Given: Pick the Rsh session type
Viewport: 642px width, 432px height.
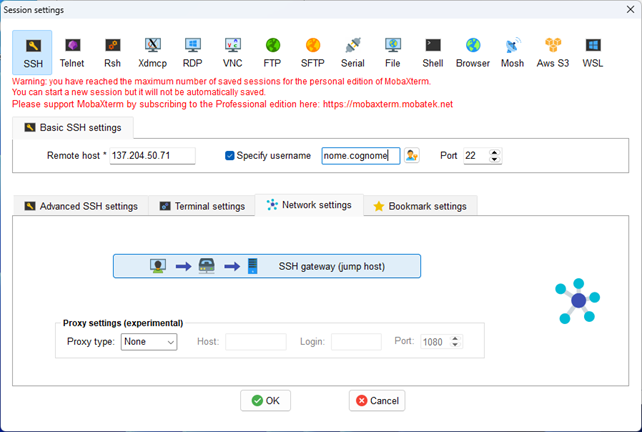Looking at the screenshot, I should click(112, 52).
